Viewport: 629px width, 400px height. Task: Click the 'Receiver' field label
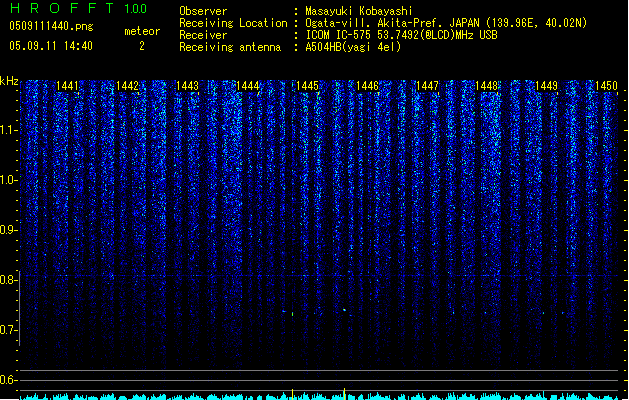(203, 35)
